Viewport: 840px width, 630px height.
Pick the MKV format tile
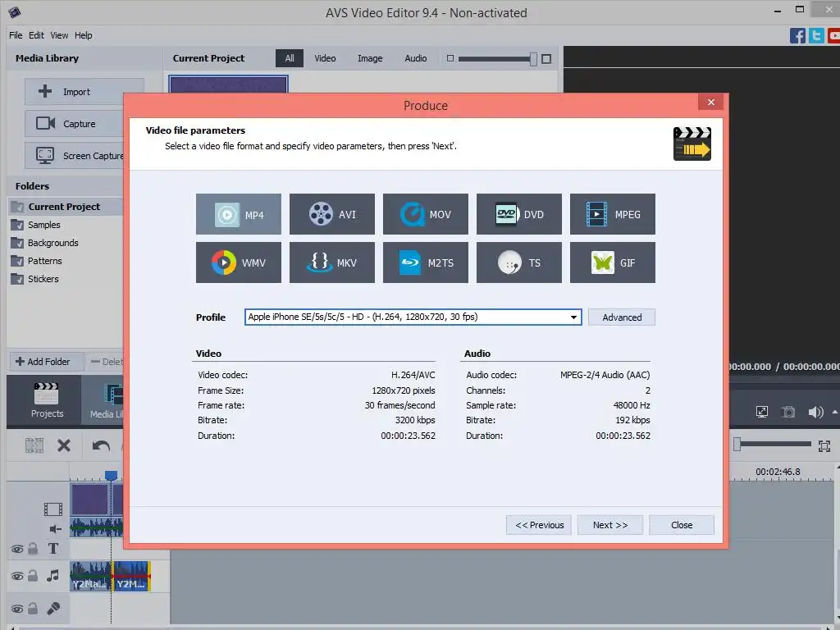(x=332, y=262)
